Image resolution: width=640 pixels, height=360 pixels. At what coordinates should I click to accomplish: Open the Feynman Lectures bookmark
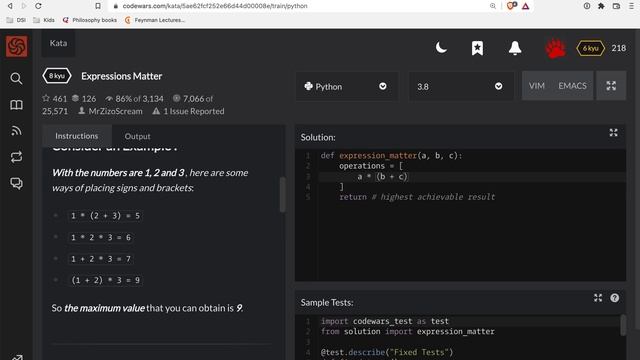tap(155, 20)
